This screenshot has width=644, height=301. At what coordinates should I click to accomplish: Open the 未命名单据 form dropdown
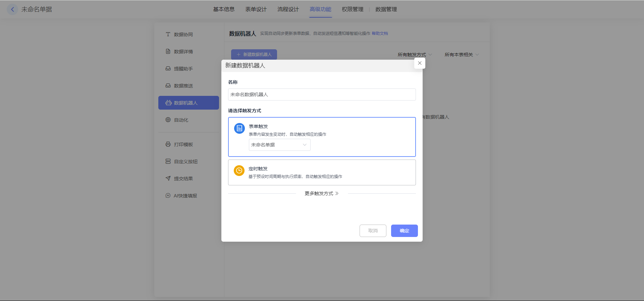[x=279, y=145]
